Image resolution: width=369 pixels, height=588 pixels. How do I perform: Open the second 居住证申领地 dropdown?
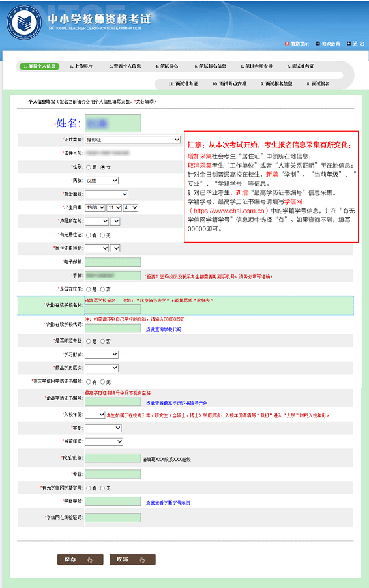pos(115,248)
